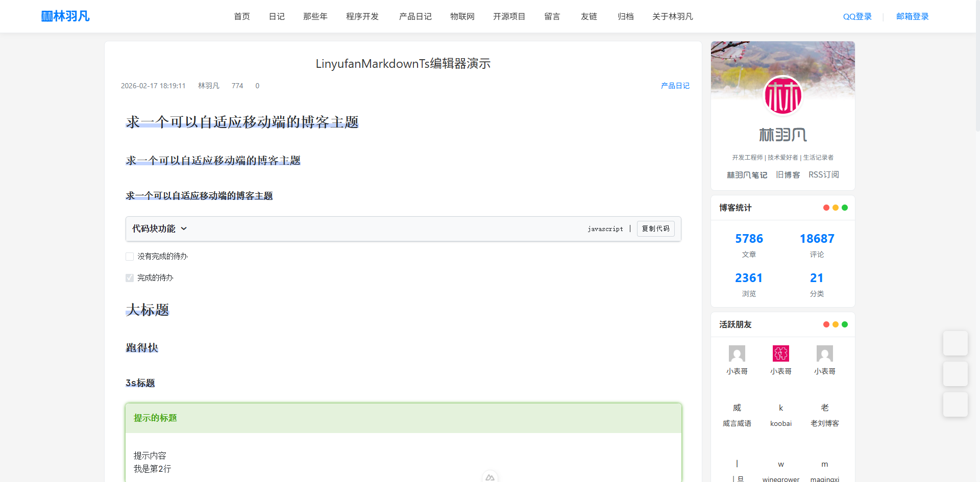This screenshot has height=482, width=980.
Task: Click the post date 2026-02-17 18:19:11
Action: [x=153, y=86]
